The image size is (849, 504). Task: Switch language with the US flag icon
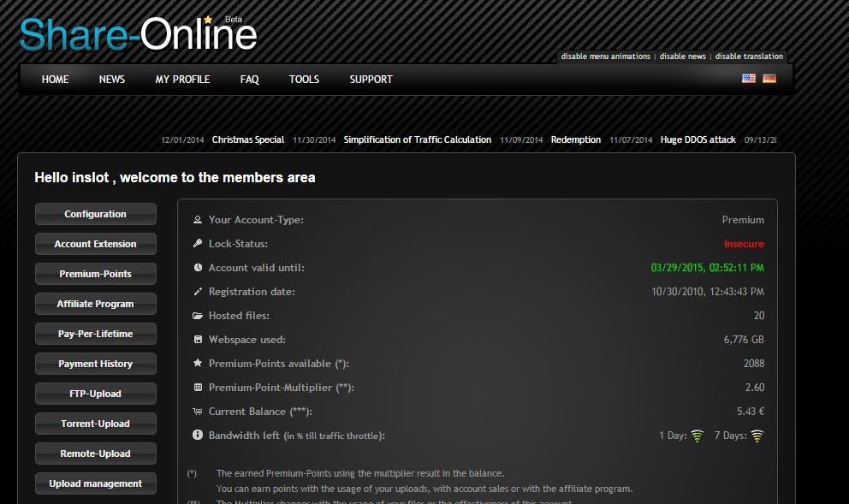pos(749,79)
